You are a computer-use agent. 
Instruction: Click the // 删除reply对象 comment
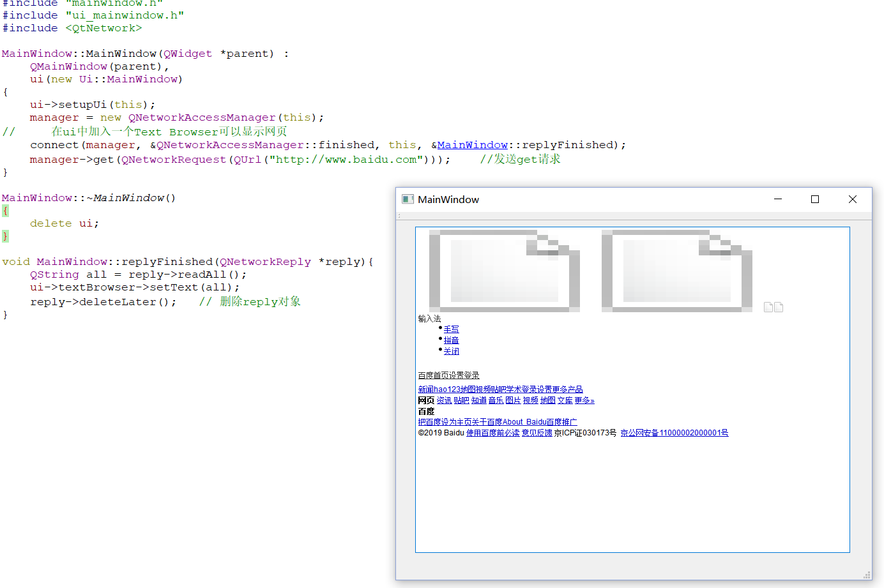(250, 301)
